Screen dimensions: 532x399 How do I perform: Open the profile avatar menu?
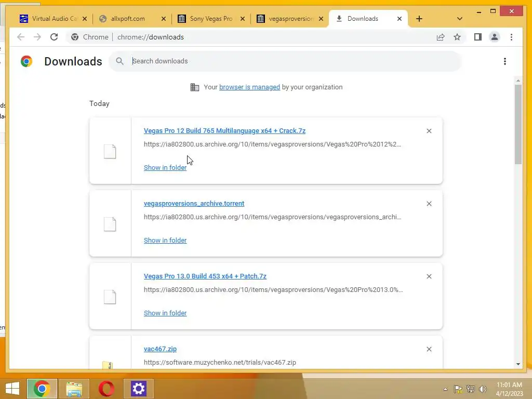pyautogui.click(x=495, y=37)
